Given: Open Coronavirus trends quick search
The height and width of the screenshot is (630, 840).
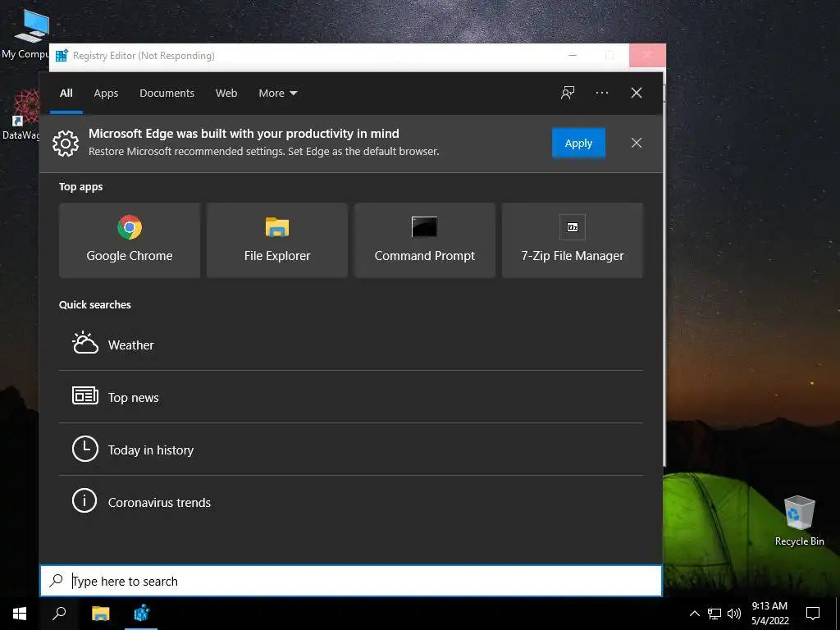Looking at the screenshot, I should (351, 502).
